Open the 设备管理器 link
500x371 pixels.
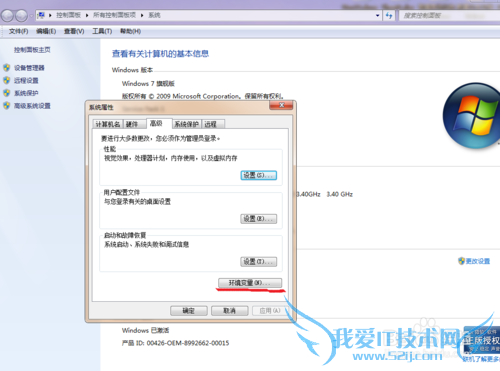click(29, 68)
